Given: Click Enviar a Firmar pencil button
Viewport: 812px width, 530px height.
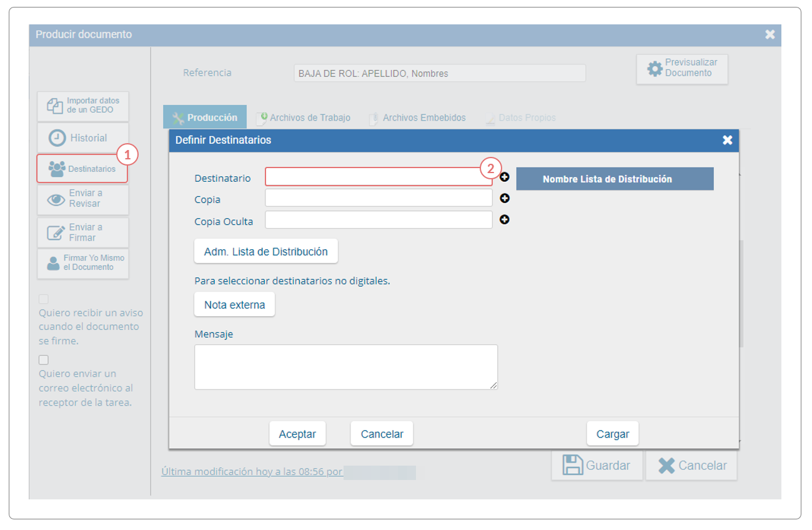Looking at the screenshot, I should point(83,232).
